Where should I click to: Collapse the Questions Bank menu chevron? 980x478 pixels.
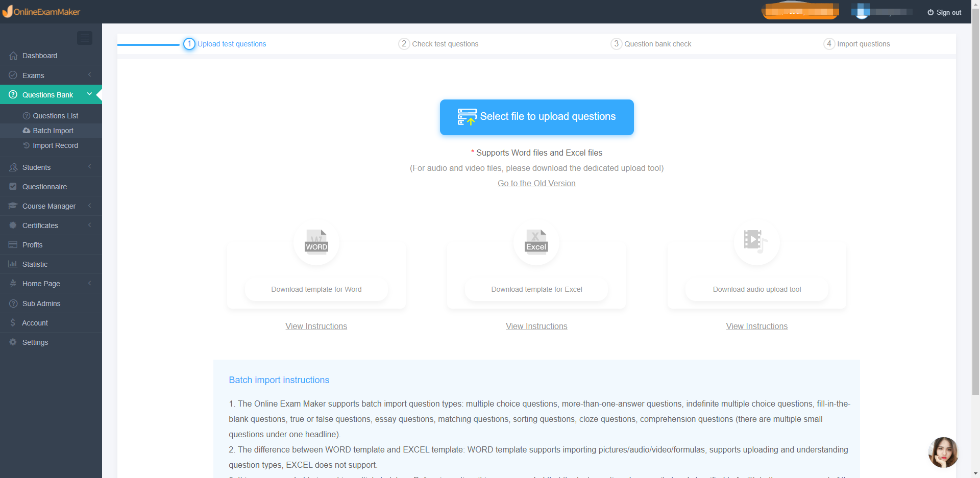pos(90,94)
